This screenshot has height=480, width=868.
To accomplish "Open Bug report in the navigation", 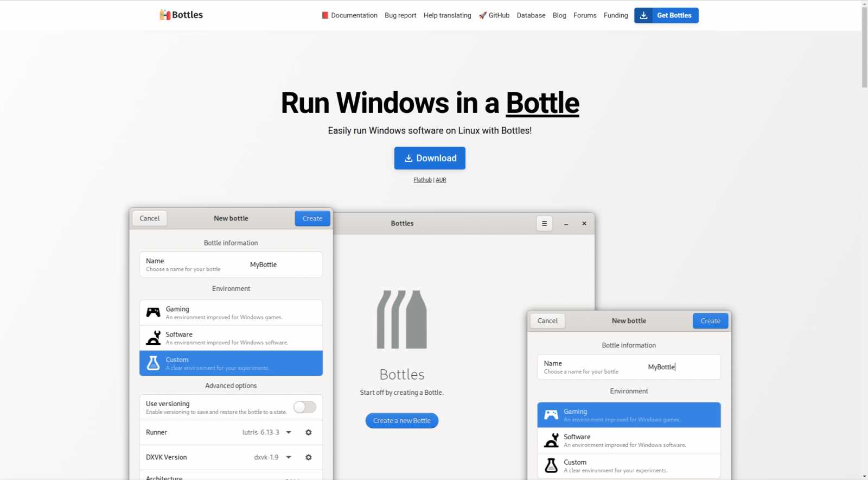I will point(400,15).
